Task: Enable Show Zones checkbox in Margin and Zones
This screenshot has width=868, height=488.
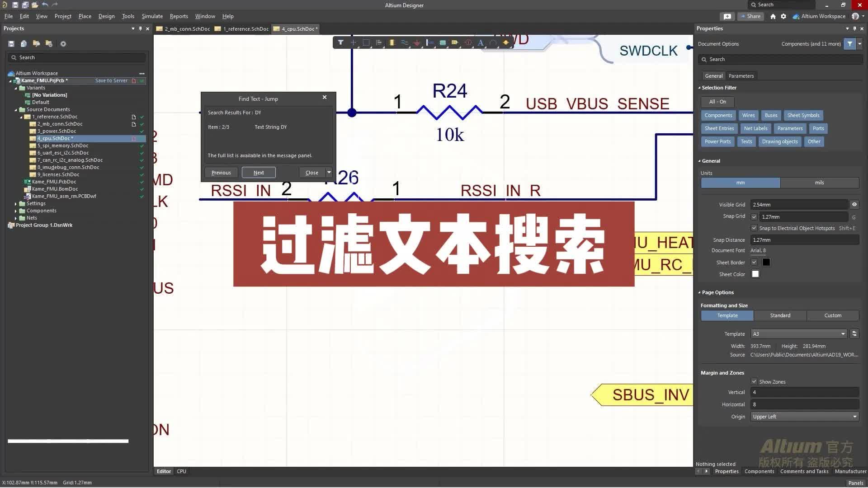Action: (x=754, y=381)
